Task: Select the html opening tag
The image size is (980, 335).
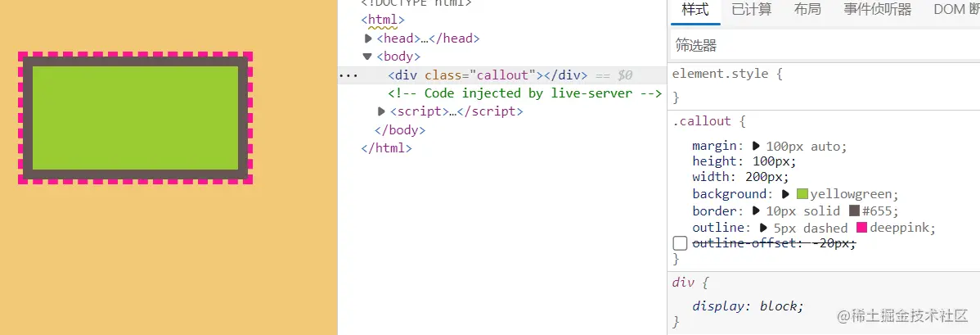Action: point(383,20)
